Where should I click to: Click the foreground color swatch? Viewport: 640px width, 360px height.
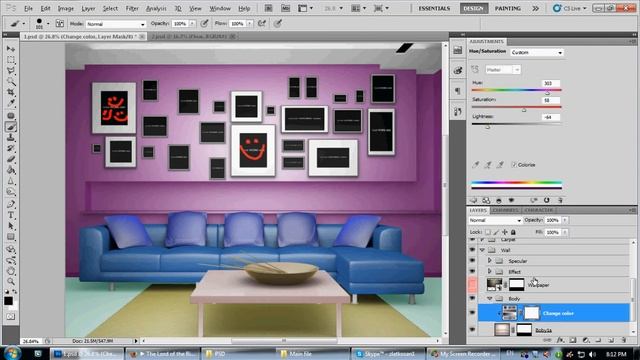point(8,301)
